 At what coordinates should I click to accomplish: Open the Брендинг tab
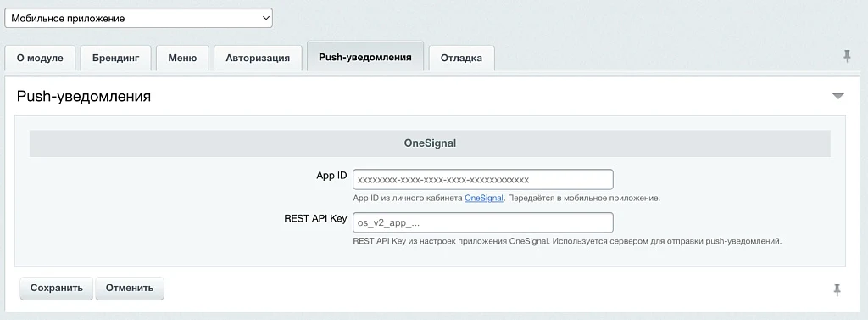point(115,58)
